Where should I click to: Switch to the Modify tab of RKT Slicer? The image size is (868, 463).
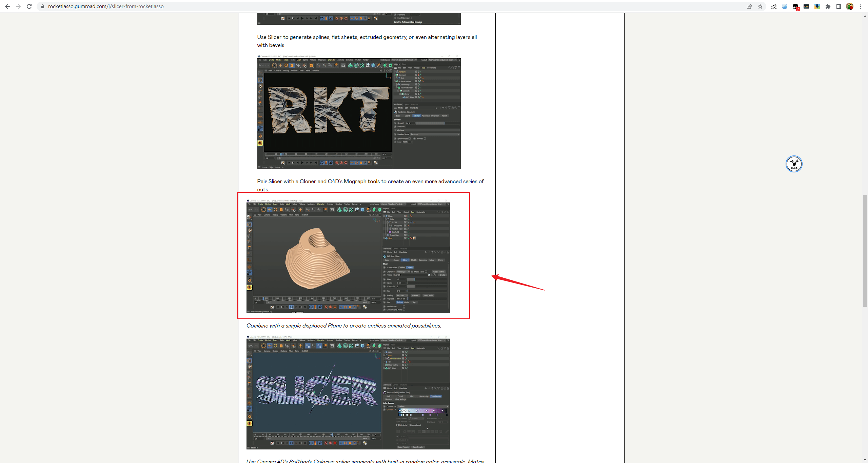tap(414, 260)
